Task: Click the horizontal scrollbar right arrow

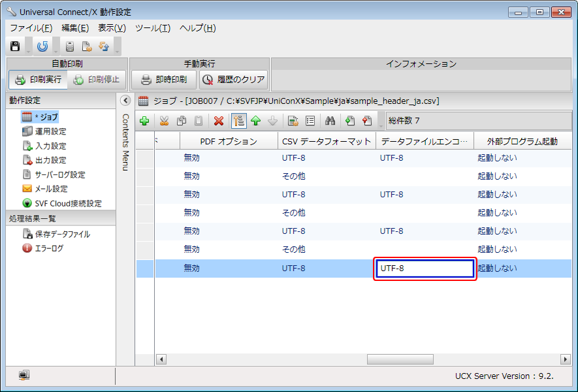Action: pos(566,359)
